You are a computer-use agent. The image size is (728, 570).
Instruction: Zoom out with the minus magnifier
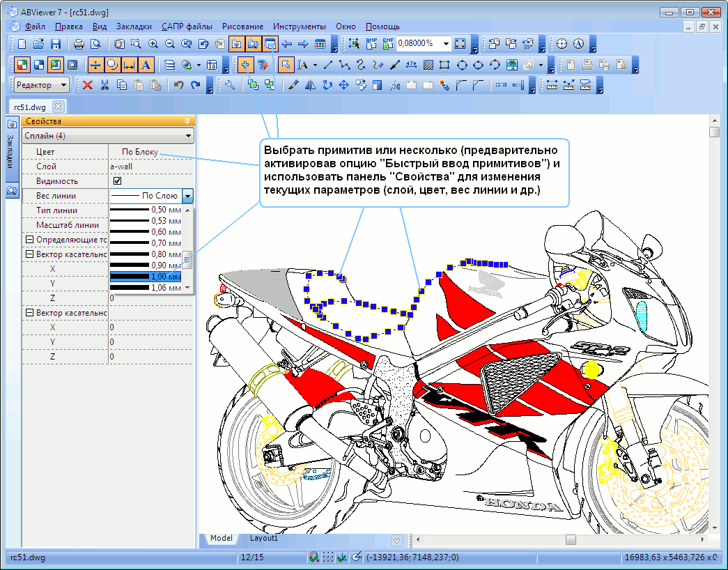[169, 44]
